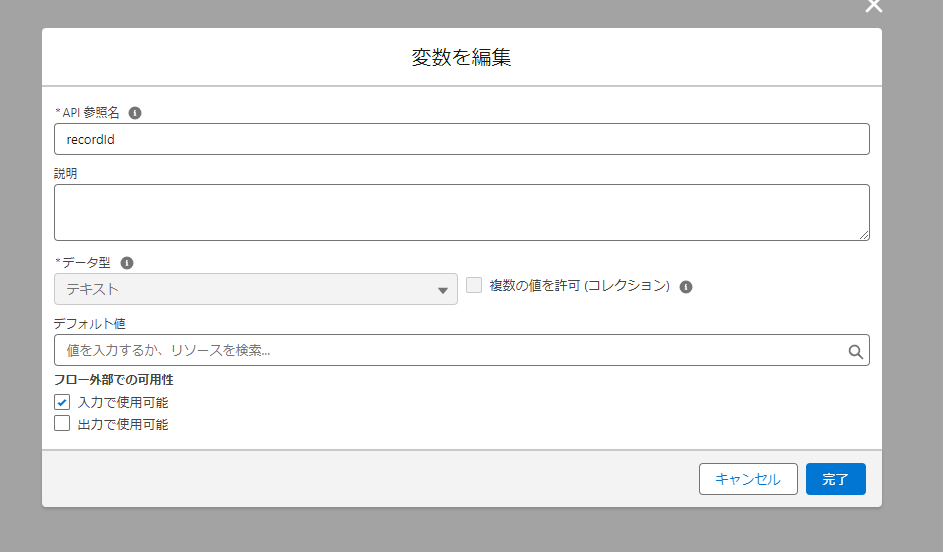Click the 入力で使用可能 label text
This screenshot has height=552, width=943.
pos(123,402)
